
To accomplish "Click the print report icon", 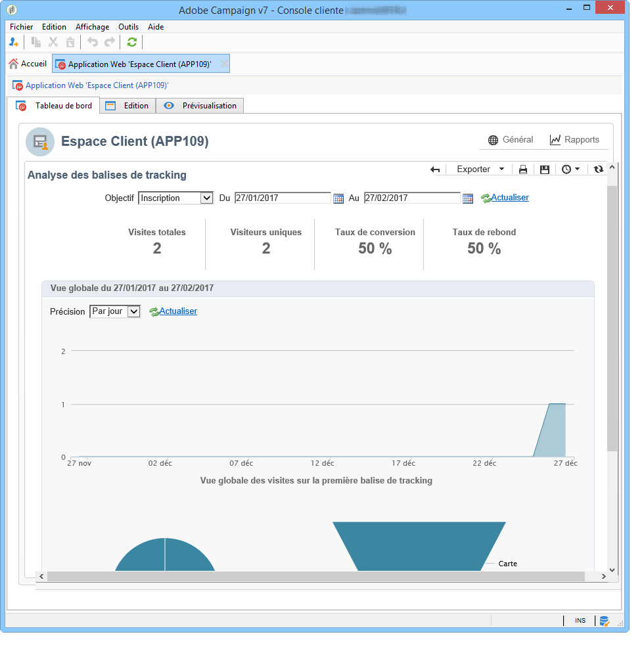I will coord(523,169).
